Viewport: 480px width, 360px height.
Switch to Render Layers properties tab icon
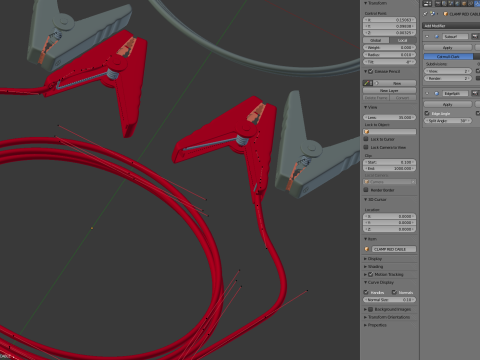click(445, 4)
